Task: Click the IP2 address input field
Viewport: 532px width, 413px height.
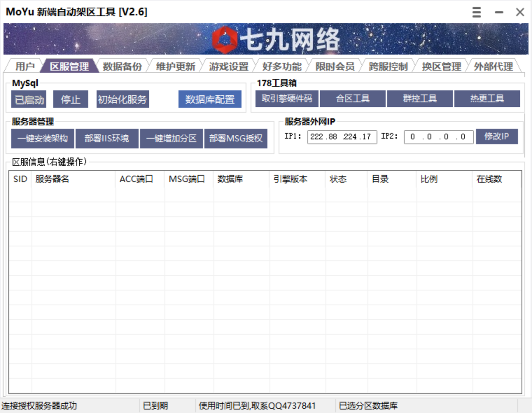Action: [438, 136]
